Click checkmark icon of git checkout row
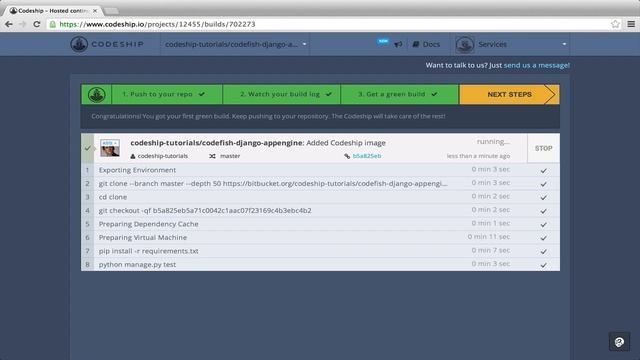640x360 pixels. [543, 211]
